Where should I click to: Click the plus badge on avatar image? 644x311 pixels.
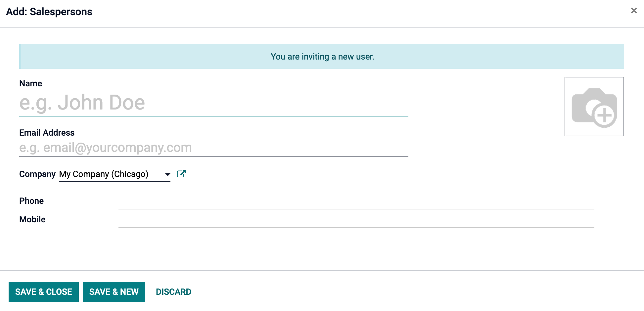[605, 115]
